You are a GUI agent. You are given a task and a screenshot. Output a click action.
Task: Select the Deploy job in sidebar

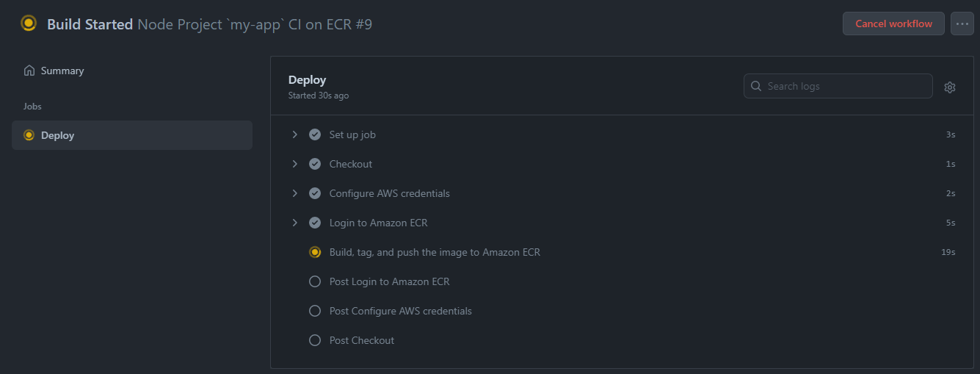tap(132, 135)
